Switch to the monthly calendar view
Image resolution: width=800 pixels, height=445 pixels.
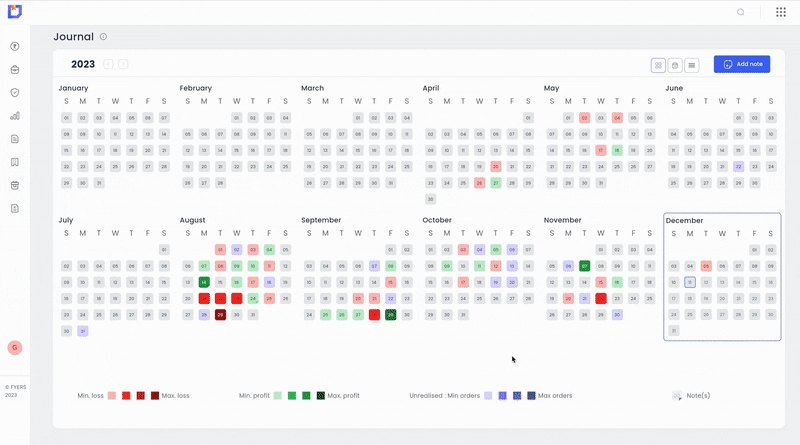pos(675,65)
